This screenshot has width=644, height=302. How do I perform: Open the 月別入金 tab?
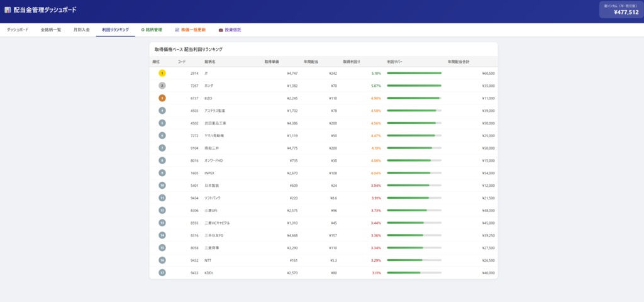coord(81,30)
